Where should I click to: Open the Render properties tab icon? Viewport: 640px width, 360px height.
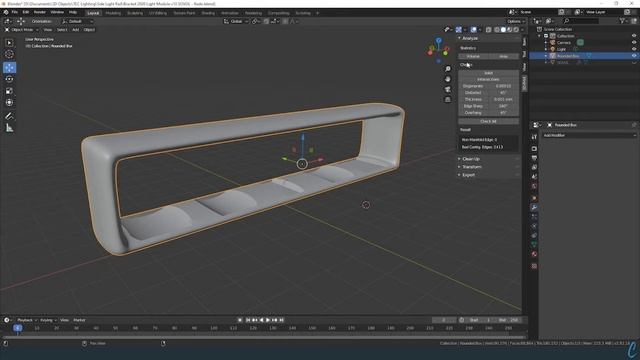534,149
